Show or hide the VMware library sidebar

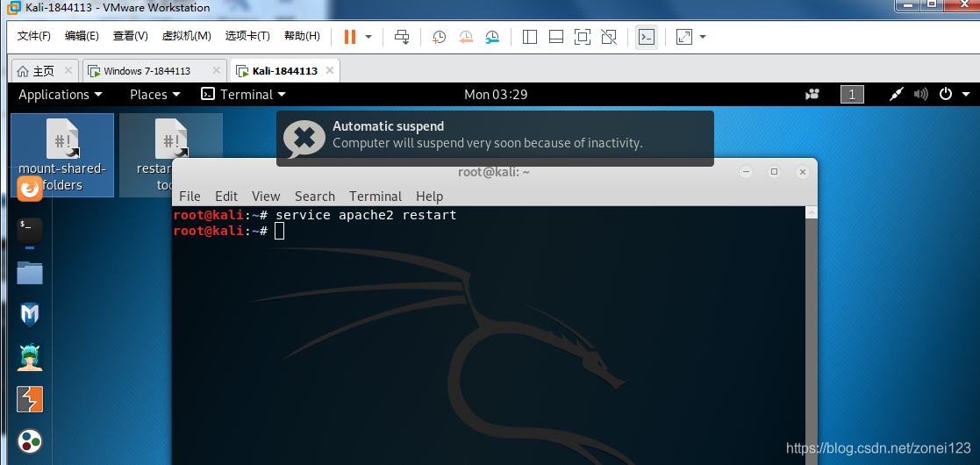click(x=529, y=37)
